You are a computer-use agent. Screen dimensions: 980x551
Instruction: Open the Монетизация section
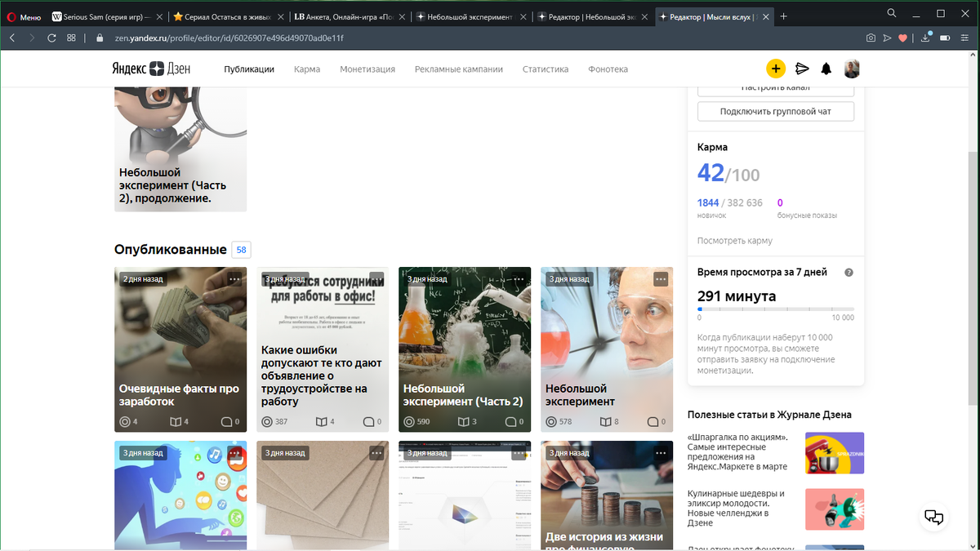pyautogui.click(x=367, y=69)
